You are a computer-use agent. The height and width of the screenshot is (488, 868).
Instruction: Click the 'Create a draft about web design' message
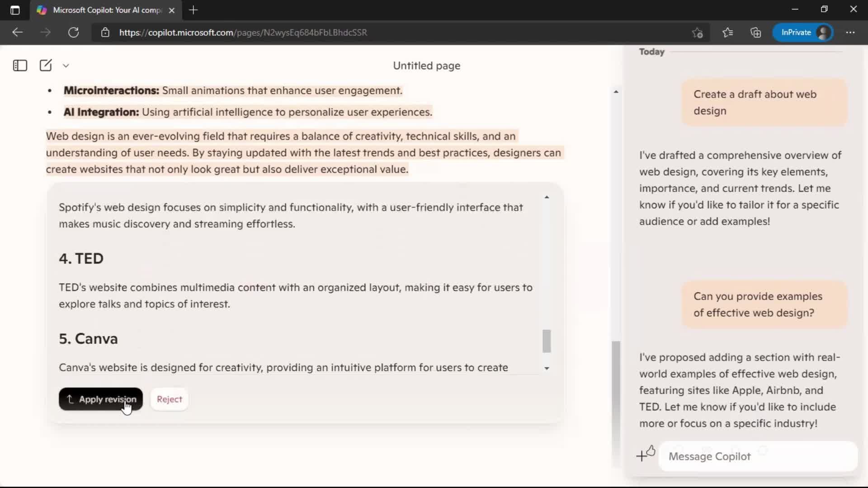point(764,103)
